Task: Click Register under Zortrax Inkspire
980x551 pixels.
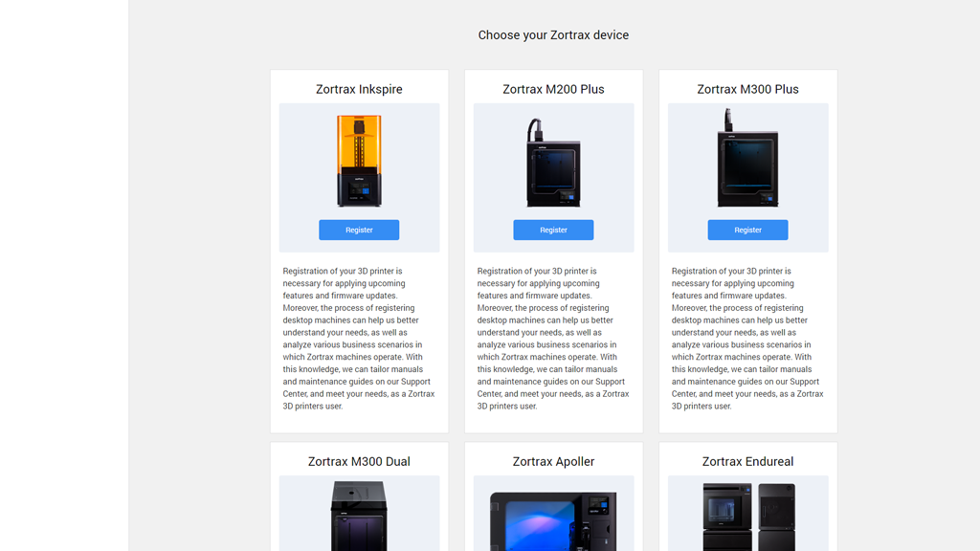Action: [x=359, y=230]
